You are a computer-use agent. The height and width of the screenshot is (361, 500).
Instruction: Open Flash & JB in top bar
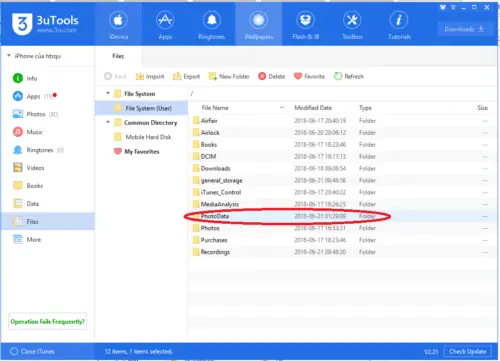(x=305, y=25)
